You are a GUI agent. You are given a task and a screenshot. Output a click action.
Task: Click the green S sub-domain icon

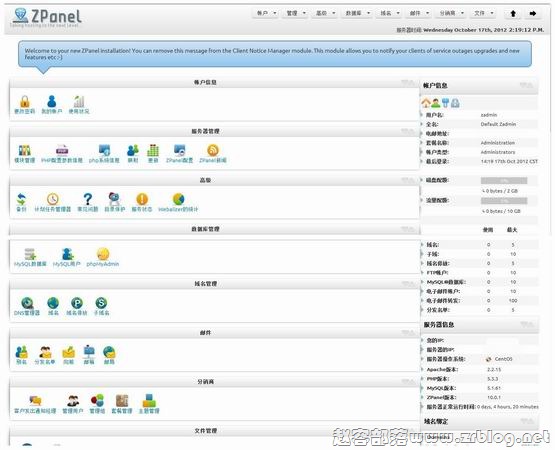coord(101,303)
